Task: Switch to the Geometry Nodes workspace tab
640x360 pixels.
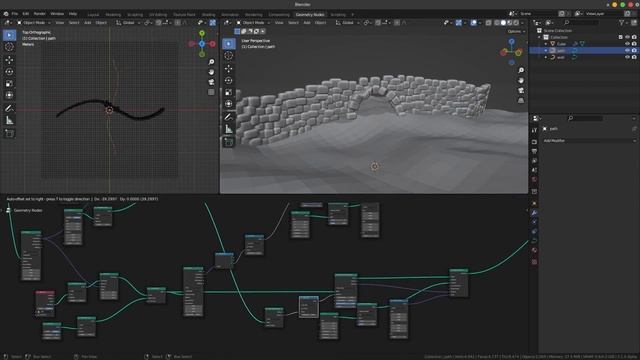Action: coord(310,15)
